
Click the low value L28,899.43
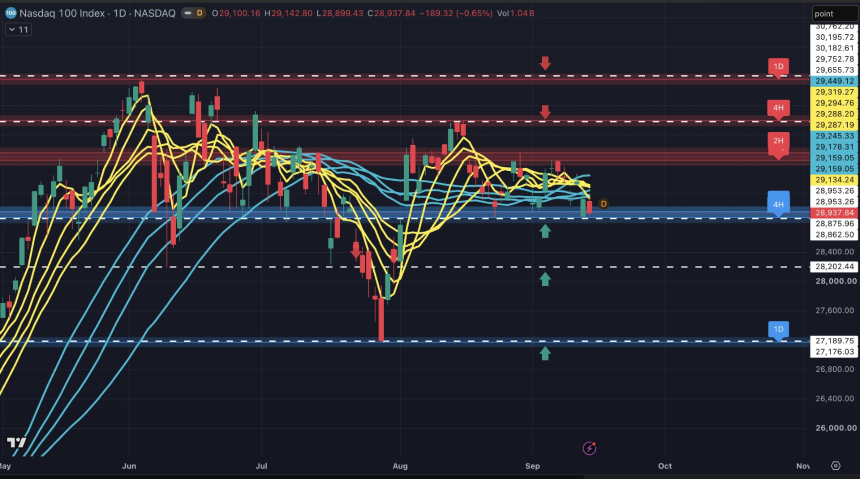[x=340, y=13]
